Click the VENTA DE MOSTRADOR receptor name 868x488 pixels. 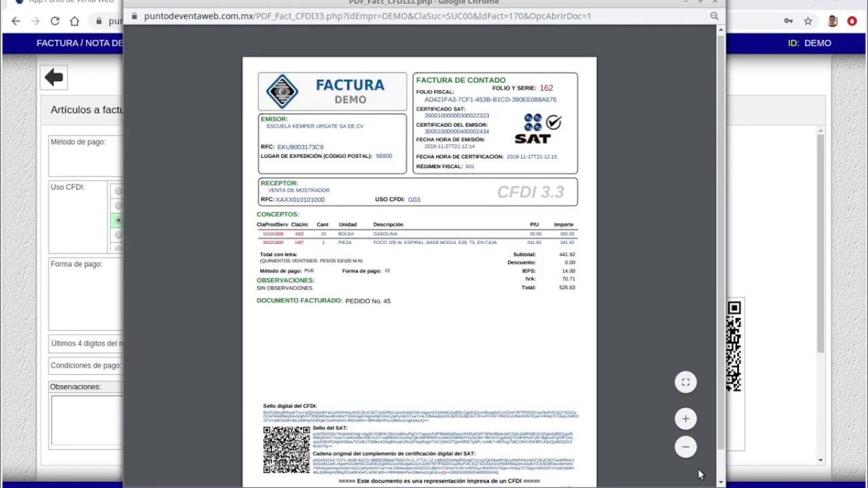(x=298, y=190)
